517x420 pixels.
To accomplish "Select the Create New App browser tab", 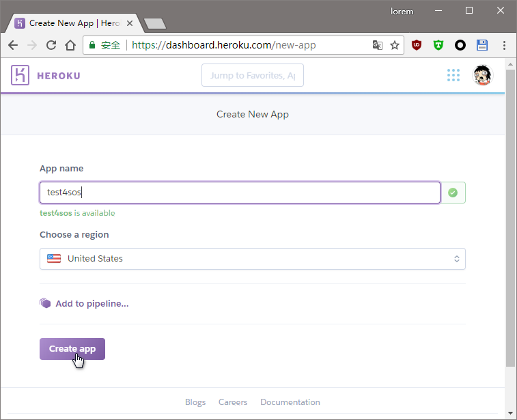I will [x=74, y=23].
